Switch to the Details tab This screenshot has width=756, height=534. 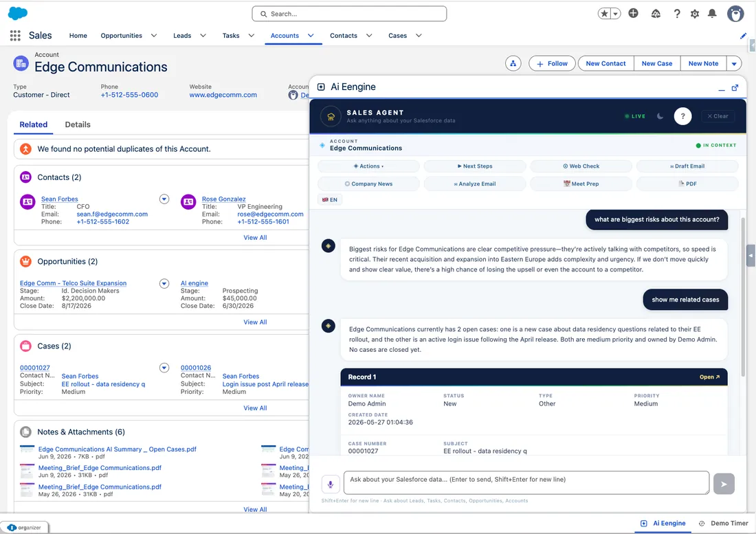[78, 124]
